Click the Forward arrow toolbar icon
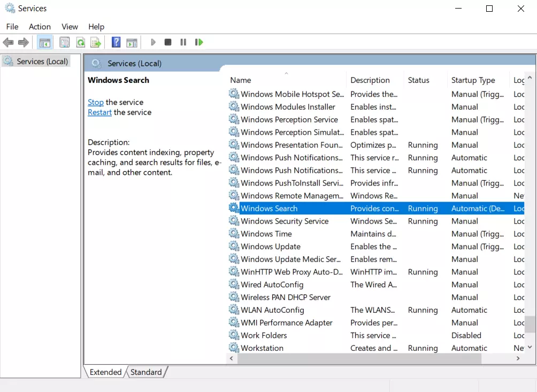 [24, 42]
